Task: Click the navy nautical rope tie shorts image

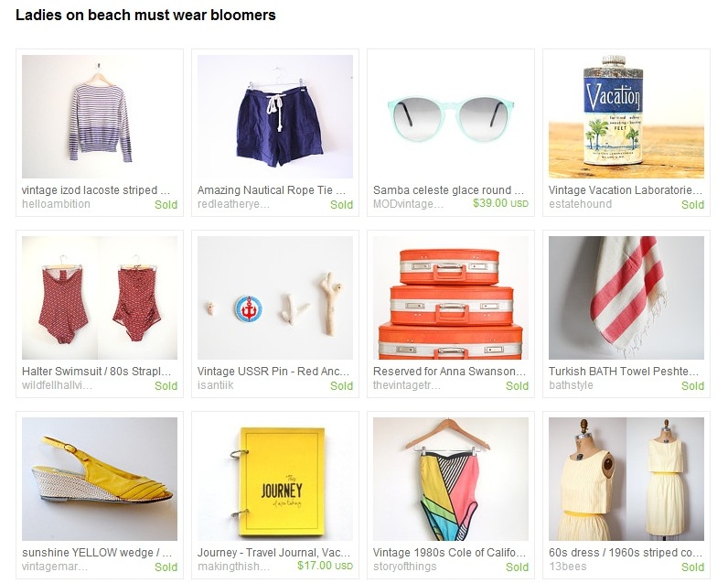Action: click(x=275, y=116)
